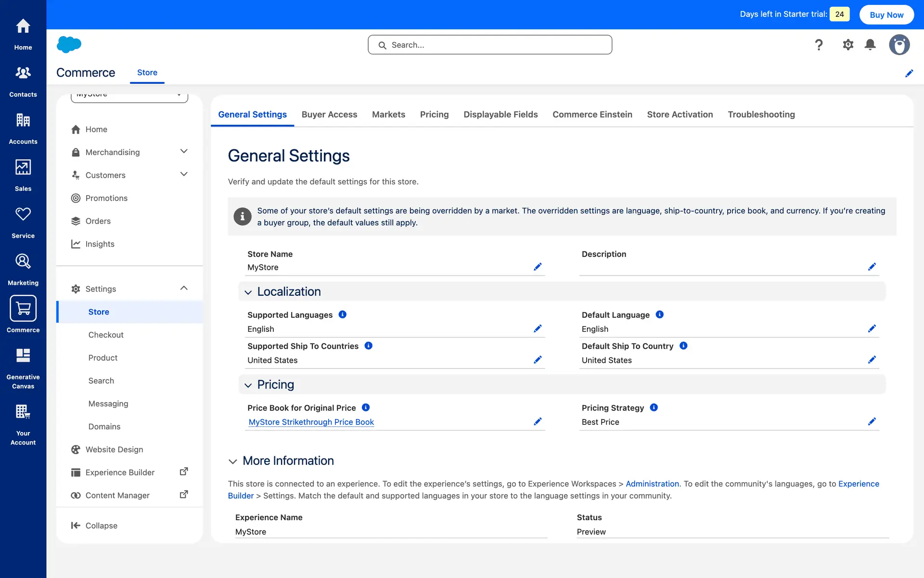
Task: Click the Buy Now button
Action: point(886,14)
